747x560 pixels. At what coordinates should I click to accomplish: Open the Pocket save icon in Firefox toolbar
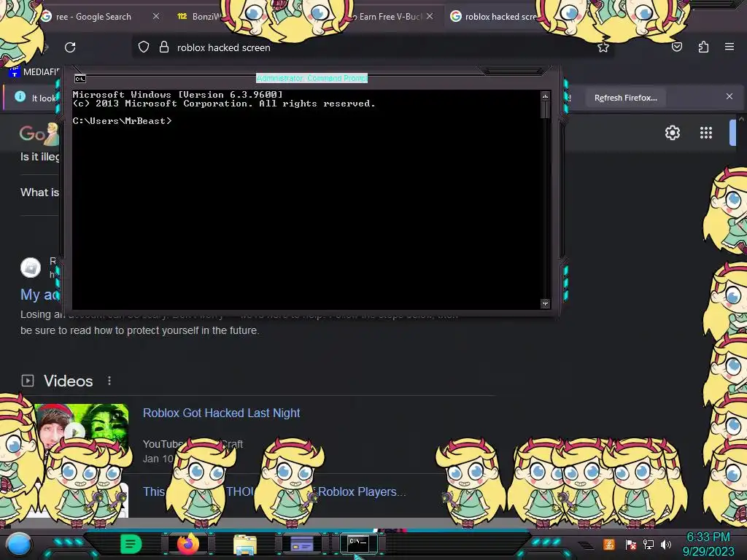click(x=676, y=47)
